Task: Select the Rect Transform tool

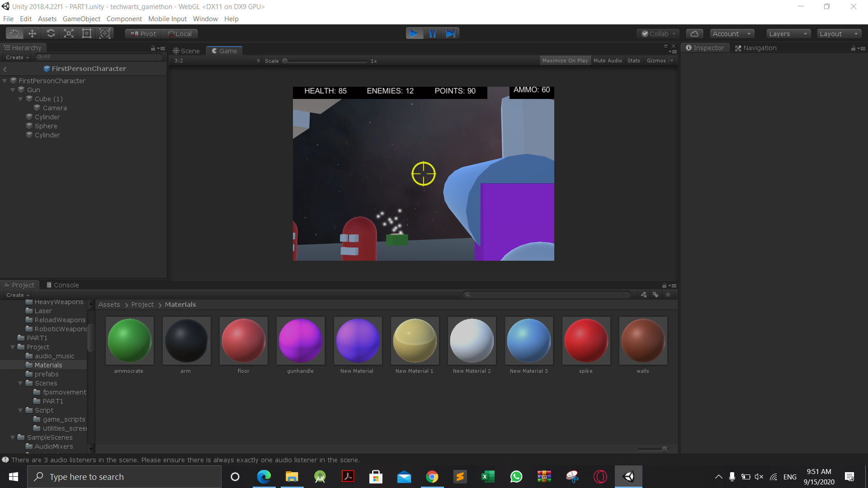Action: [x=87, y=33]
